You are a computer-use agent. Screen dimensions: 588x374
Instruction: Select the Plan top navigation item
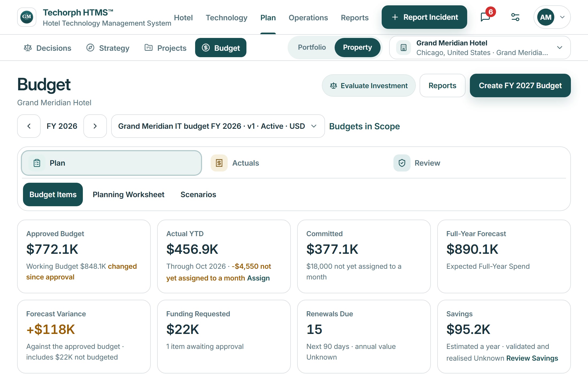[x=268, y=18]
